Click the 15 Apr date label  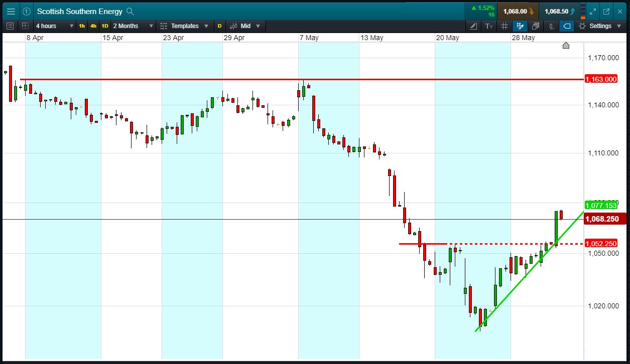[x=112, y=38]
